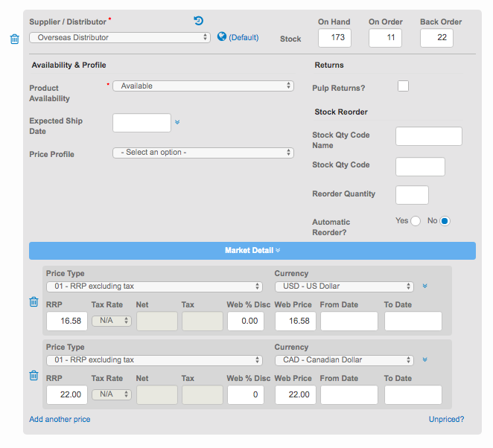Viewport: 493px width, 448px height.
Task: Select Yes for Automatic Reorder
Action: (416, 221)
